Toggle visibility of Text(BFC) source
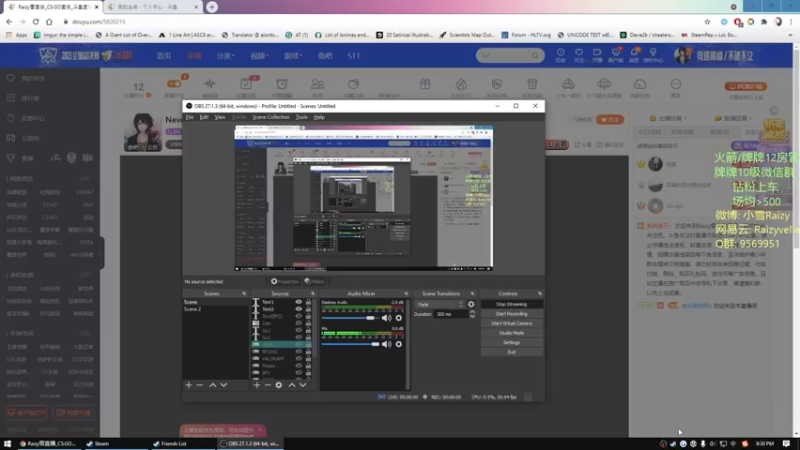Screen dimensions: 800x450 [298, 316]
